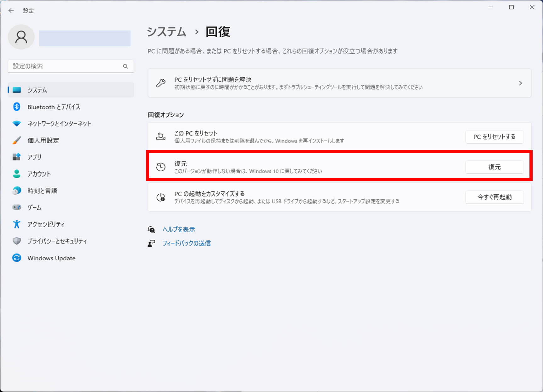The height and width of the screenshot is (392, 543).
Task: Open 個人用設定 category
Action: coord(71,140)
